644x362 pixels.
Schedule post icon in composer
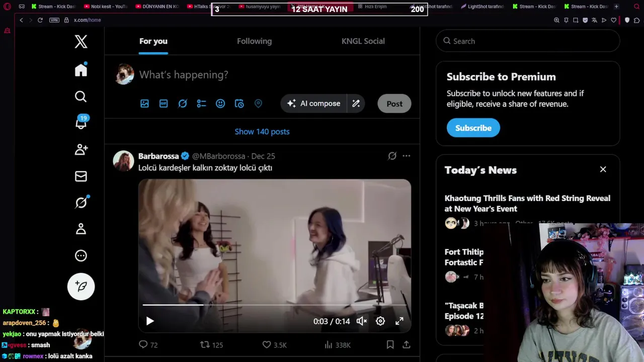(x=239, y=104)
